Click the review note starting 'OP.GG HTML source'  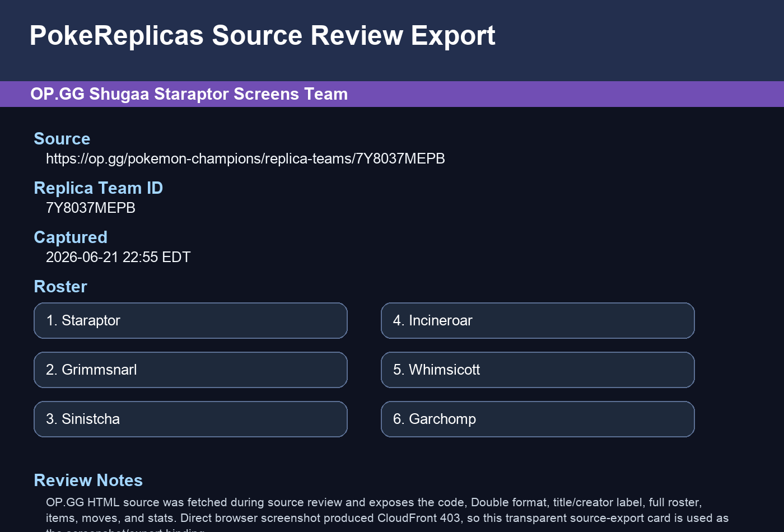click(x=388, y=514)
